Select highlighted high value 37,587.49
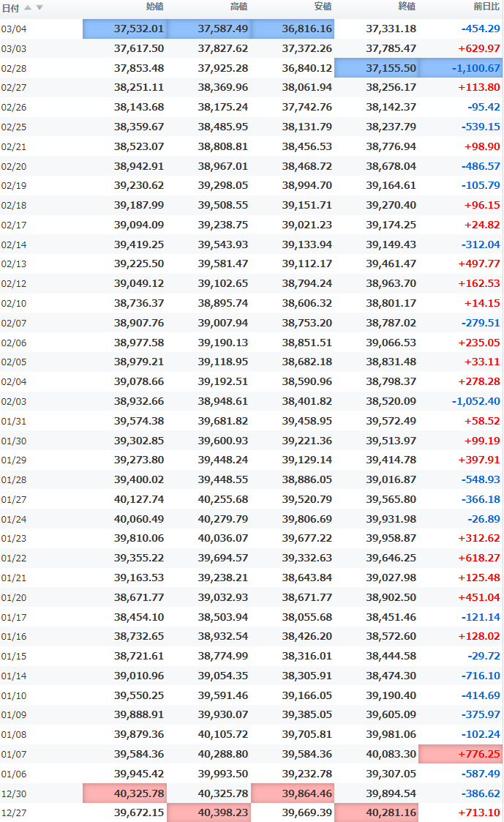The height and width of the screenshot is (822, 504). pos(209,29)
